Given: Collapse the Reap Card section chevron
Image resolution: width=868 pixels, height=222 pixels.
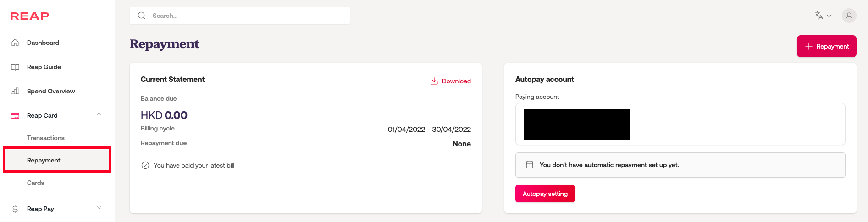Looking at the screenshot, I should point(99,114).
